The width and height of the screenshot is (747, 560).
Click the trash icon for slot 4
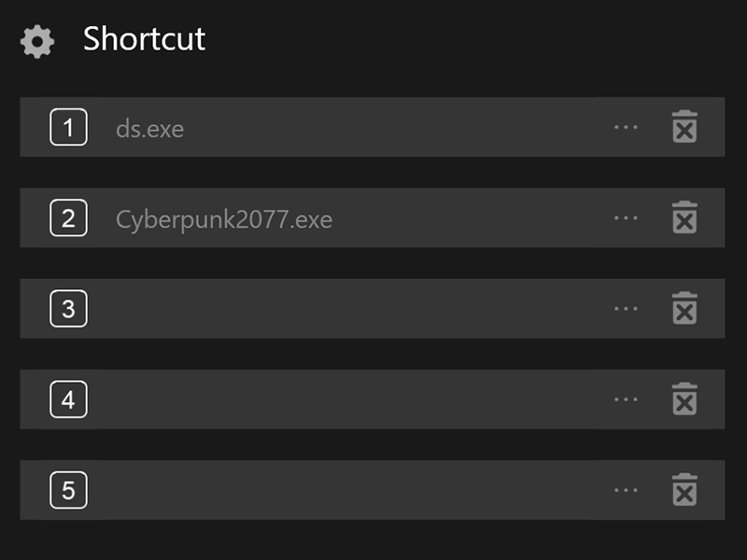click(684, 399)
